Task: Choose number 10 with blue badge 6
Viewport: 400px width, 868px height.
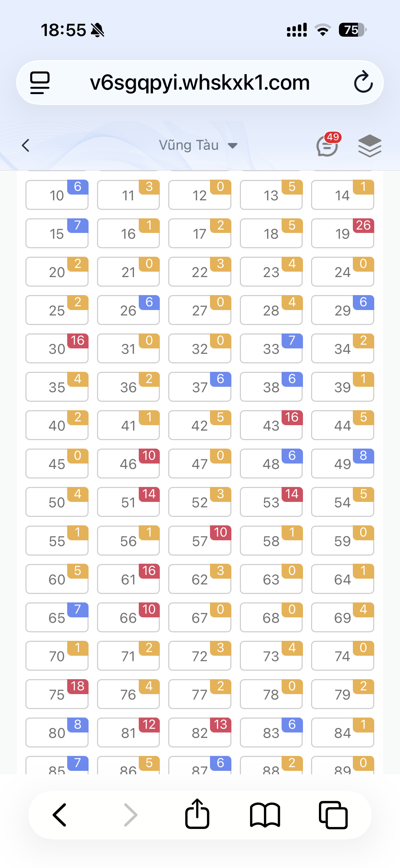Action: (x=57, y=195)
